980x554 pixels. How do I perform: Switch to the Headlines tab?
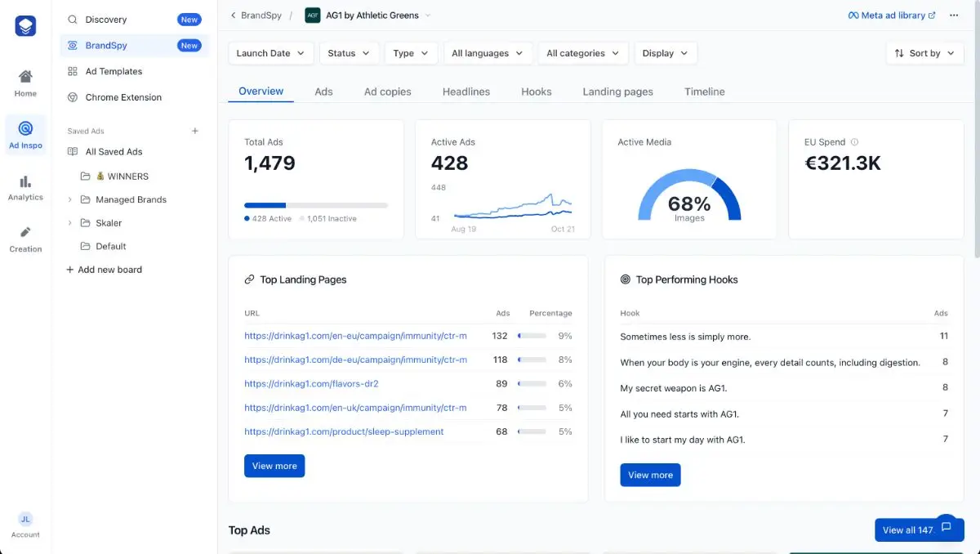click(466, 92)
